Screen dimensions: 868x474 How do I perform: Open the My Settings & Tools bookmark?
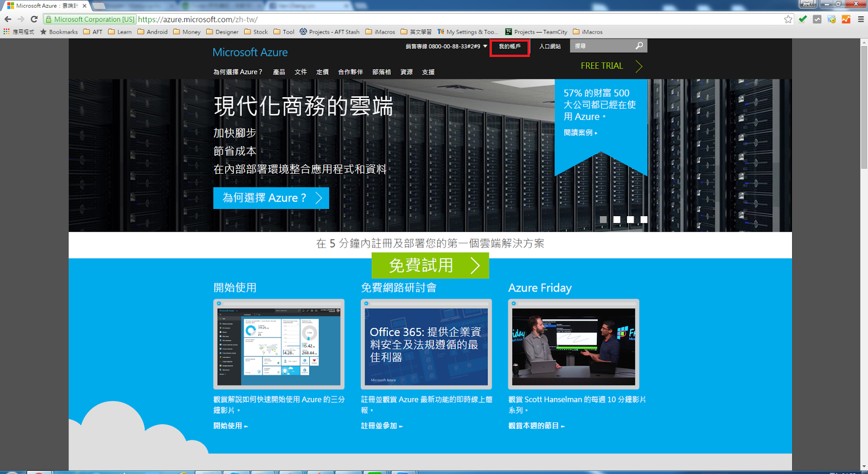coord(468,32)
